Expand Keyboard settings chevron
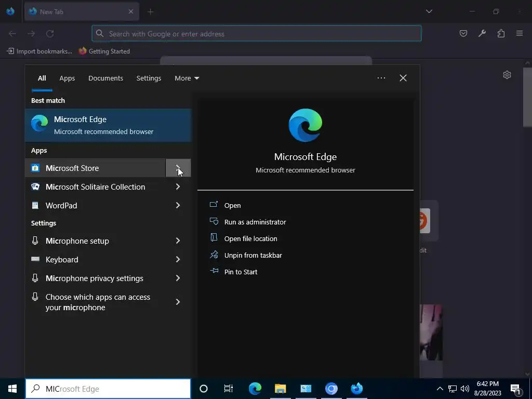Viewport: 532px width, 399px height. click(x=178, y=259)
